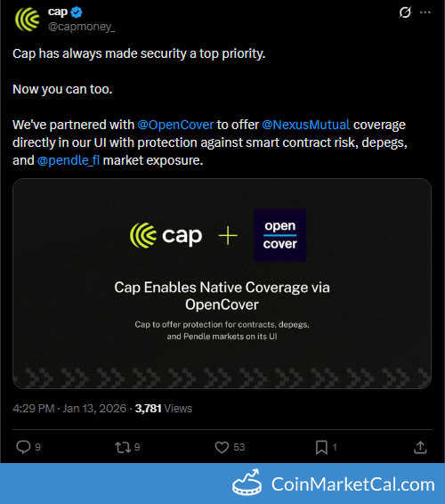Click the @capmoney_ handle
445x504 pixels.
pyautogui.click(x=82, y=27)
